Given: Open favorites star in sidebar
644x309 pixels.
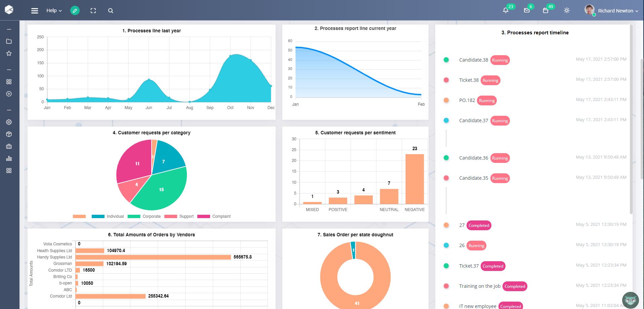Looking at the screenshot, I should [9, 54].
